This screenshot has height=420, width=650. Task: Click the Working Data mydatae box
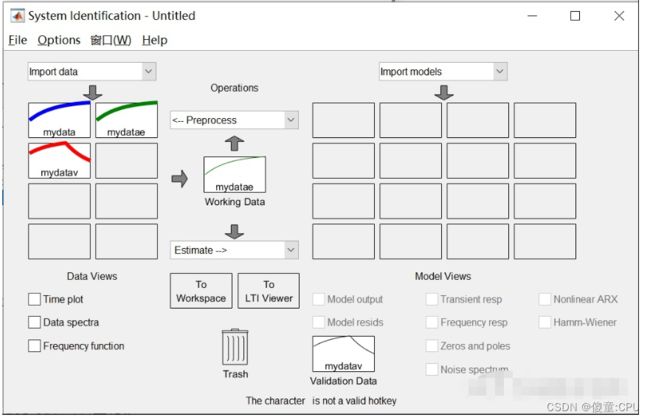coord(235,175)
